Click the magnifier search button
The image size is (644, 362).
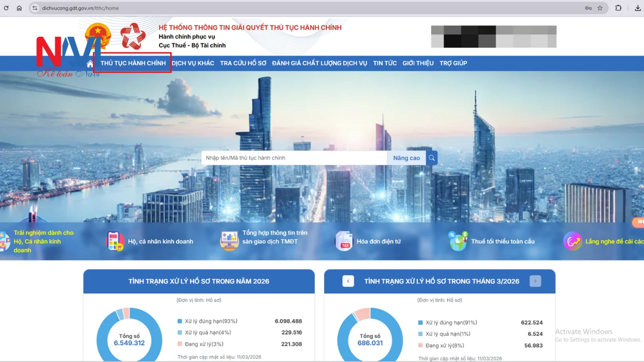[431, 158]
